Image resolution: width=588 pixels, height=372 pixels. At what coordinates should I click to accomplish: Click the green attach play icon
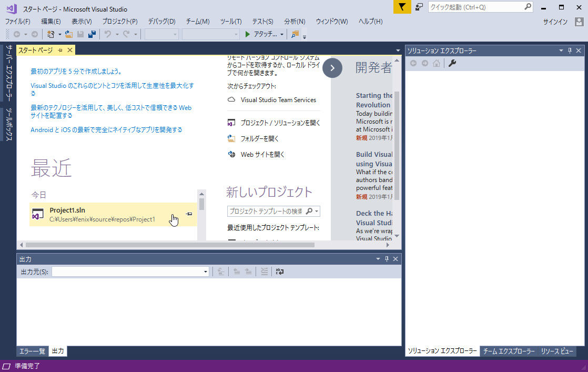point(248,34)
